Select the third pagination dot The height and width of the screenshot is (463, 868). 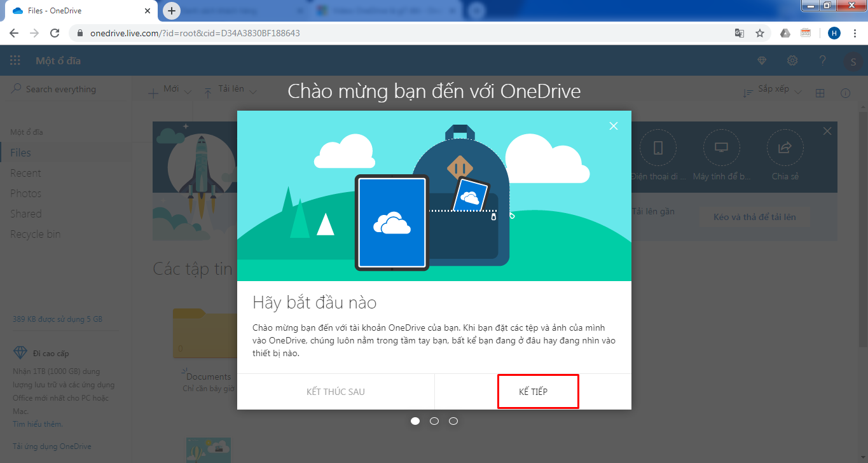pyautogui.click(x=453, y=421)
